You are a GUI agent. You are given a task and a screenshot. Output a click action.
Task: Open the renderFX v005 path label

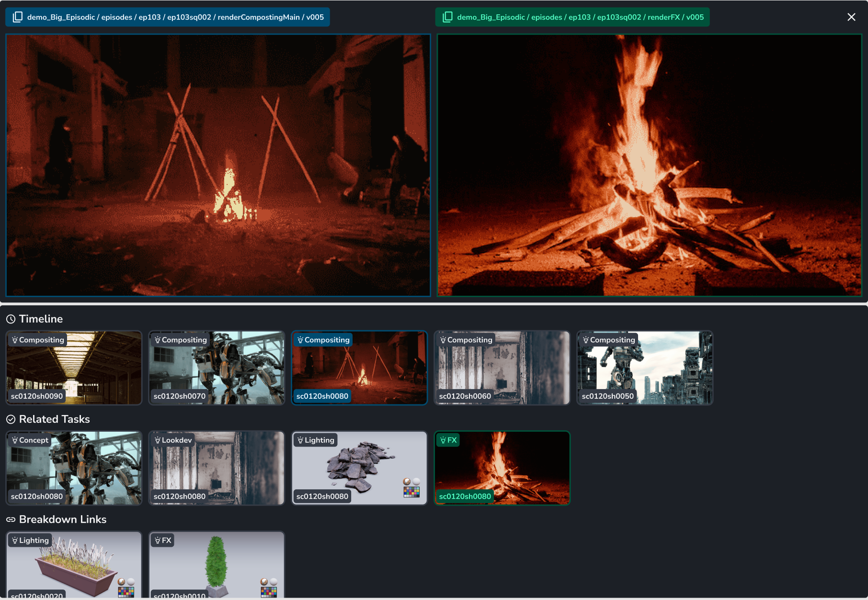pyautogui.click(x=580, y=17)
